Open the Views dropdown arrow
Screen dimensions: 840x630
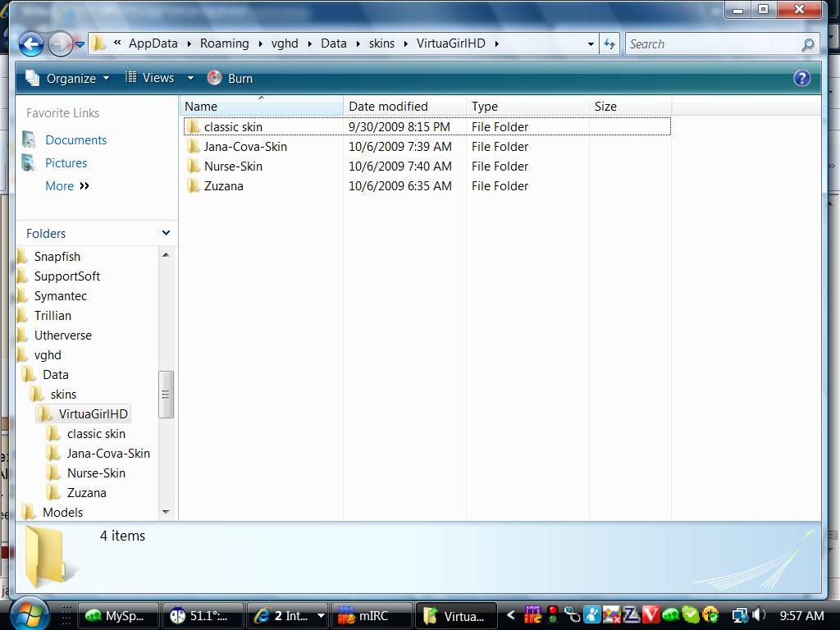(190, 78)
